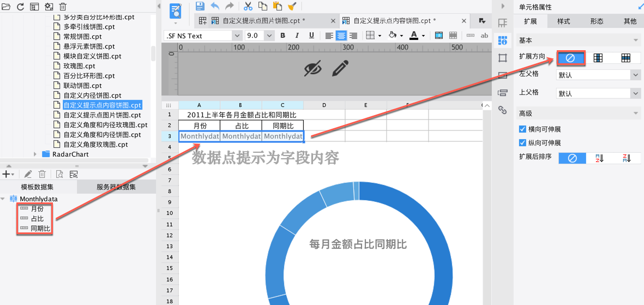
Task: Select vertical expansion direction option
Action: tap(598, 58)
